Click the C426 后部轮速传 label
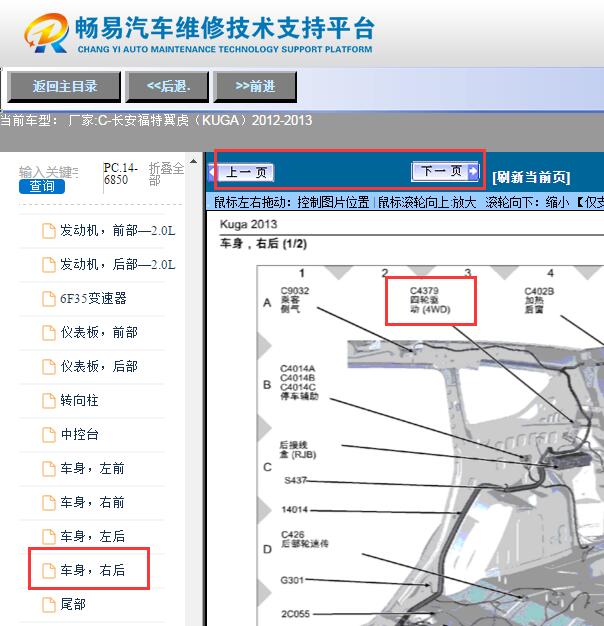The width and height of the screenshot is (604, 626). pos(304,539)
